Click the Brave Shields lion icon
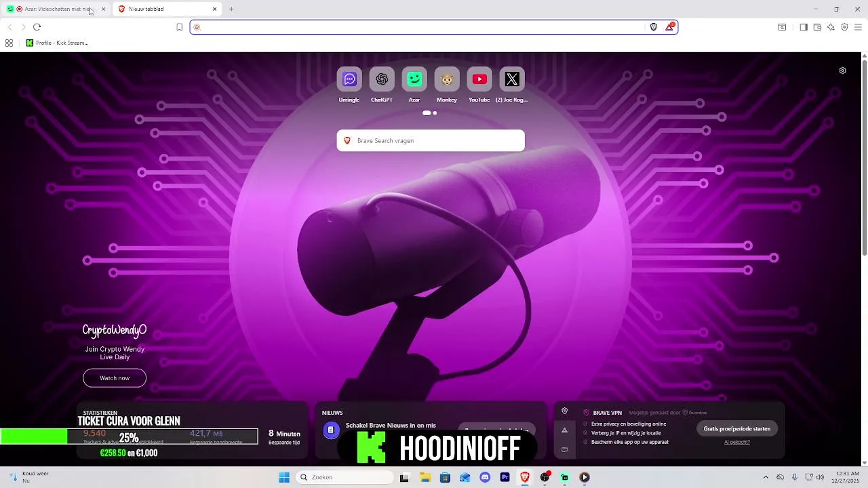The height and width of the screenshot is (488, 868). (654, 27)
